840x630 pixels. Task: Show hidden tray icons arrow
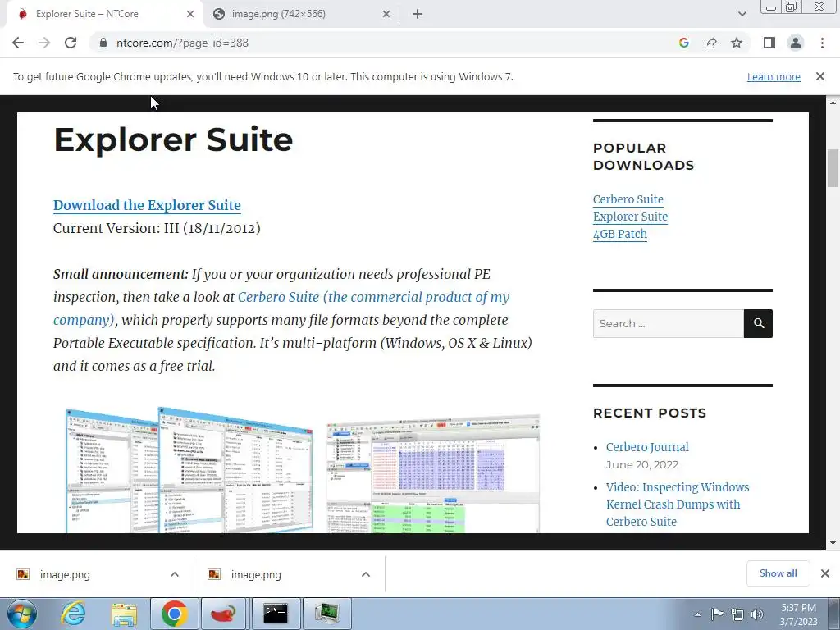(697, 614)
